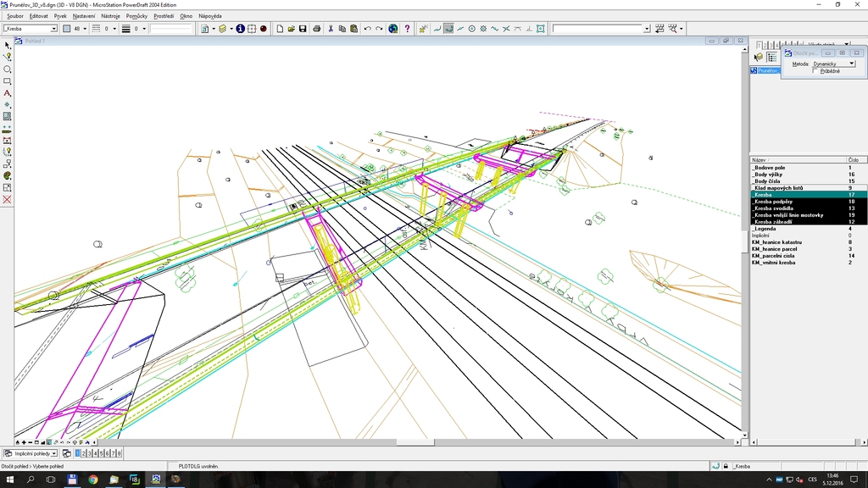
Task: Select the Undo arrow icon
Action: click(x=367, y=29)
